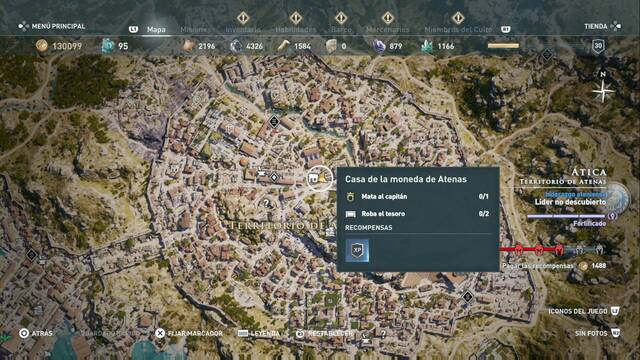This screenshot has width=640, height=360.
Task: Click the alert diamond above Barco
Action: (341, 18)
